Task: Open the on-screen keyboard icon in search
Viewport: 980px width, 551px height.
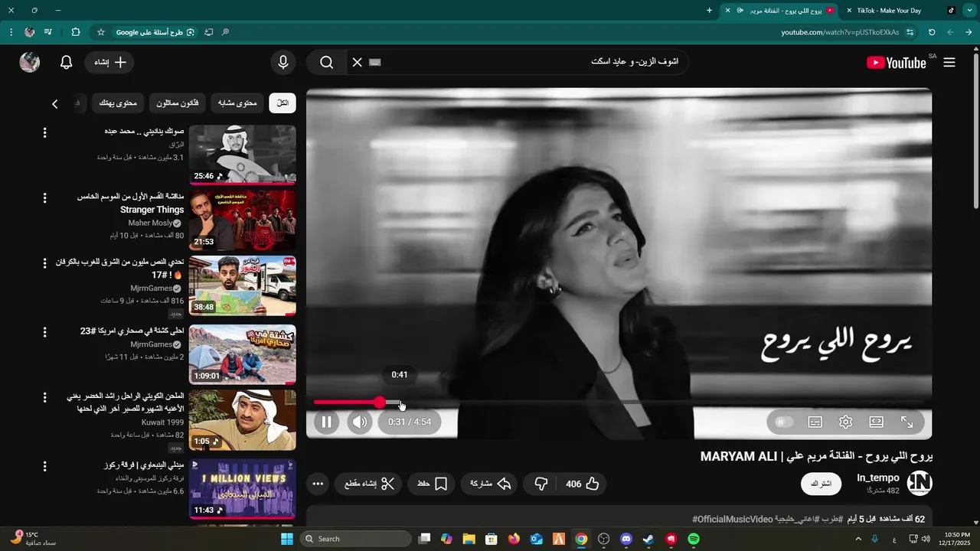Action: pos(374,63)
